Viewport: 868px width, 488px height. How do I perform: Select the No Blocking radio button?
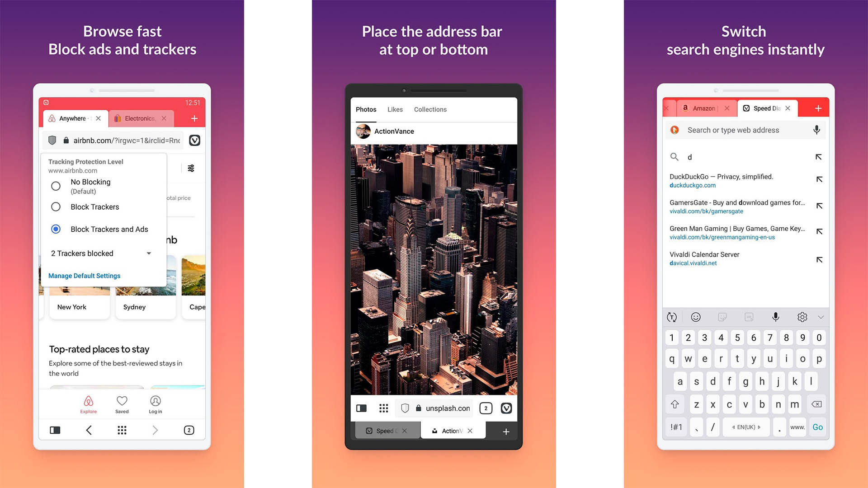[x=56, y=185]
